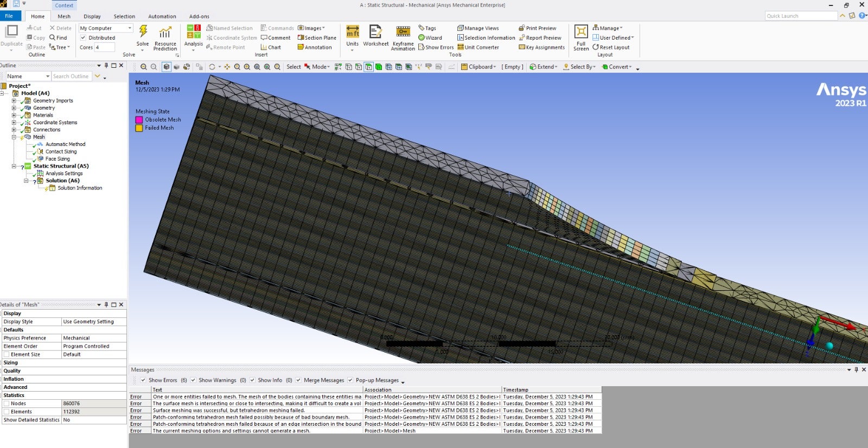Click the shaded exterior cube display icon

click(167, 67)
